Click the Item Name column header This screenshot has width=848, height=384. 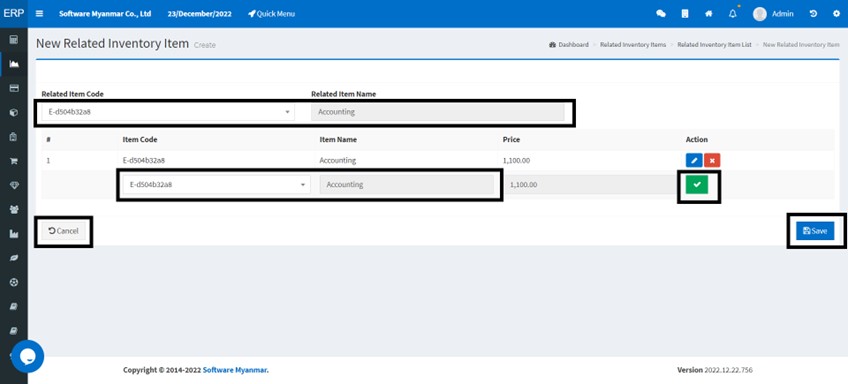point(338,140)
